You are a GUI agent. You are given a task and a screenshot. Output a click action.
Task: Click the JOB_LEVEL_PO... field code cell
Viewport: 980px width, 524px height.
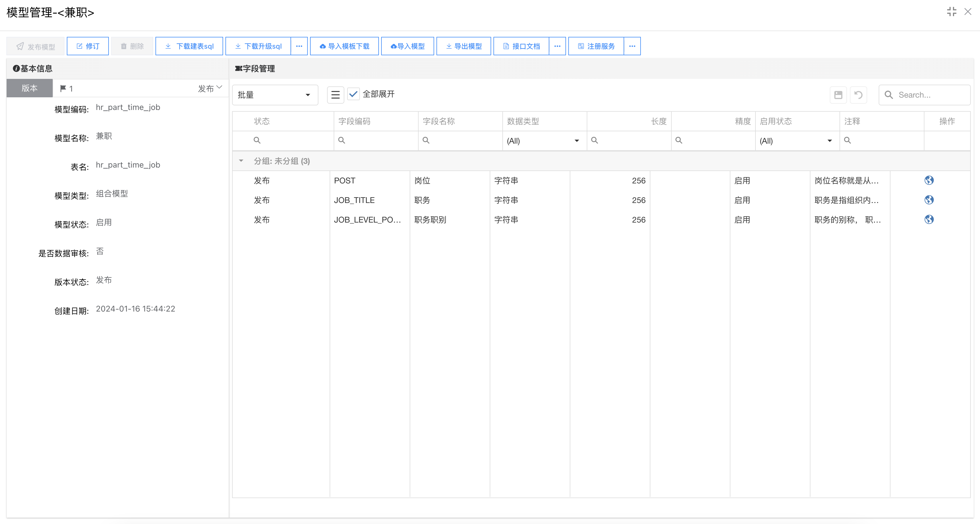(370, 220)
